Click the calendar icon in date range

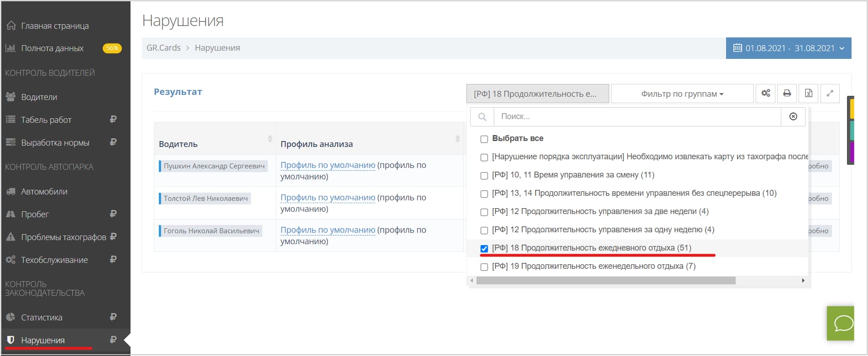(x=737, y=48)
